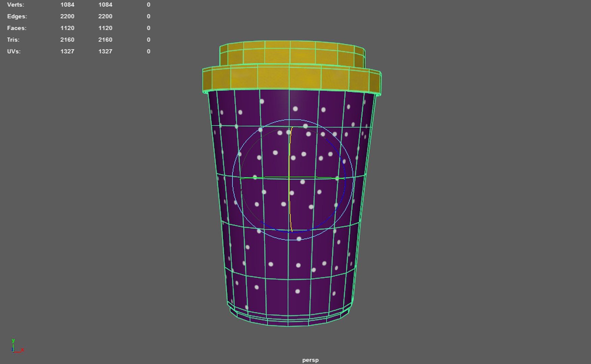The image size is (591, 364).
Task: Click the "persp" camera name label
Action: 310,360
